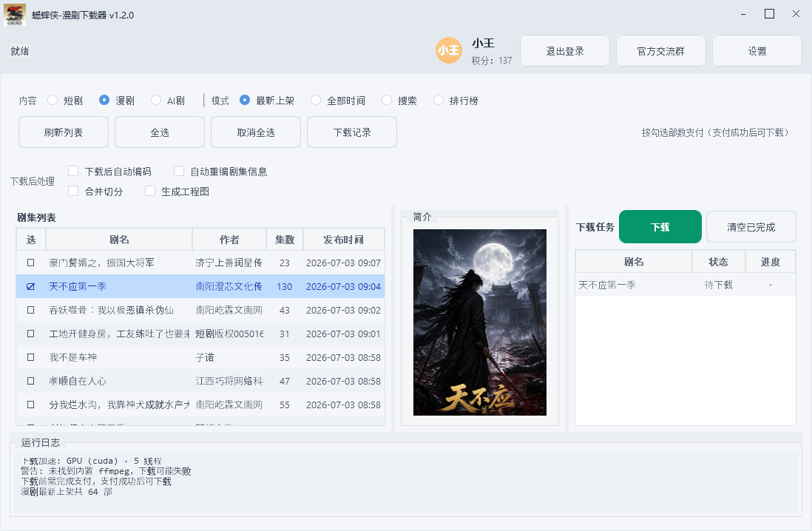The height and width of the screenshot is (531, 812).
Task: Check the row checkbox for 吞妖噬骨
Action: [x=30, y=310]
